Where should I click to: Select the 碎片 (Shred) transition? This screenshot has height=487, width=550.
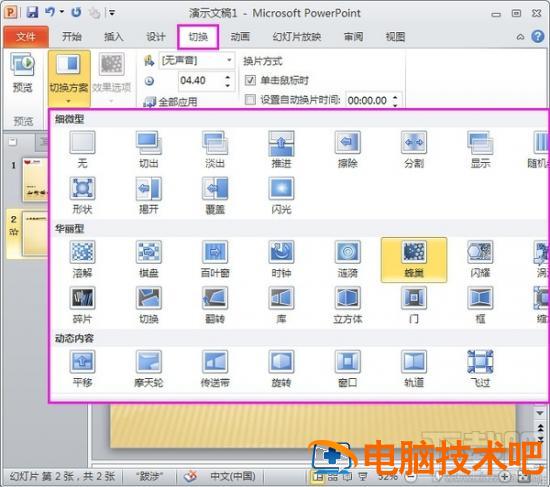click(x=82, y=305)
